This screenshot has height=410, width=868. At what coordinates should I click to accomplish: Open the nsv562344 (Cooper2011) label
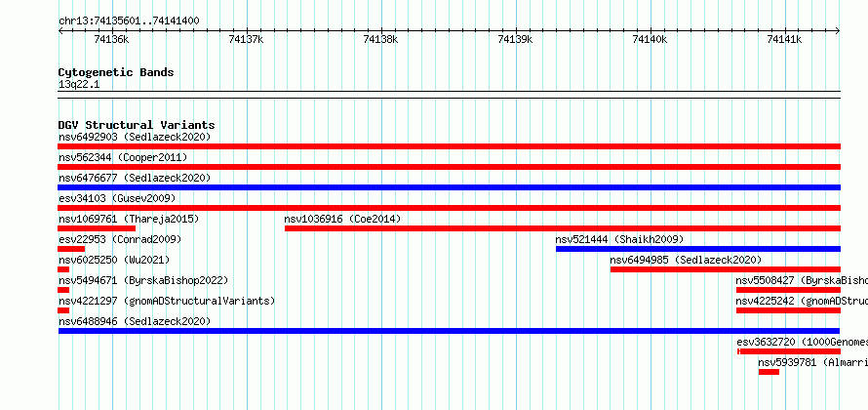(x=123, y=157)
